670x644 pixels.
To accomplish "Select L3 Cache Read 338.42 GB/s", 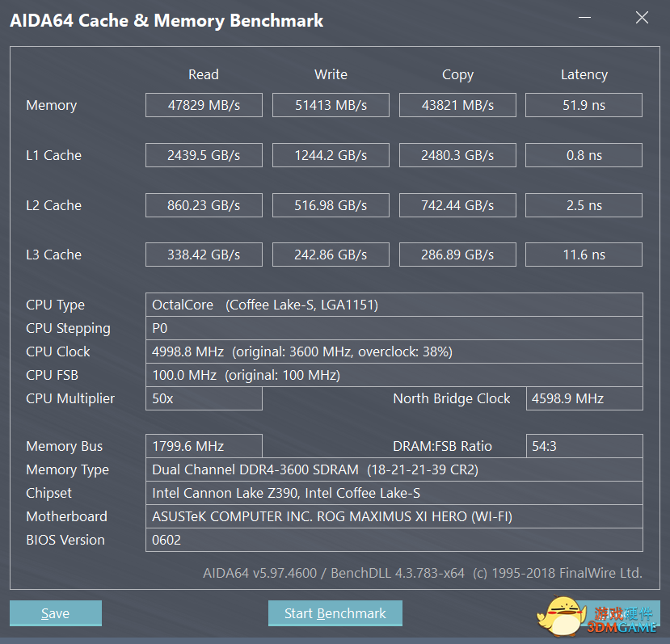I will (204, 255).
